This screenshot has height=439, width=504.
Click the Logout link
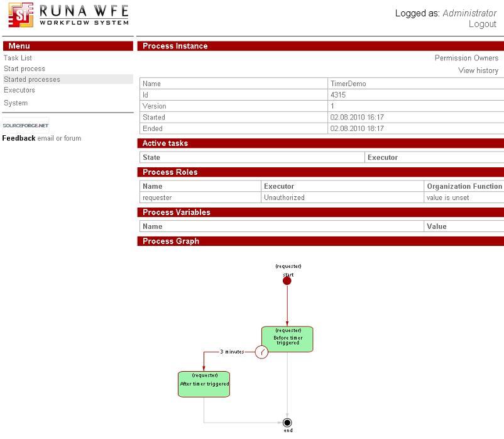pyautogui.click(x=483, y=24)
